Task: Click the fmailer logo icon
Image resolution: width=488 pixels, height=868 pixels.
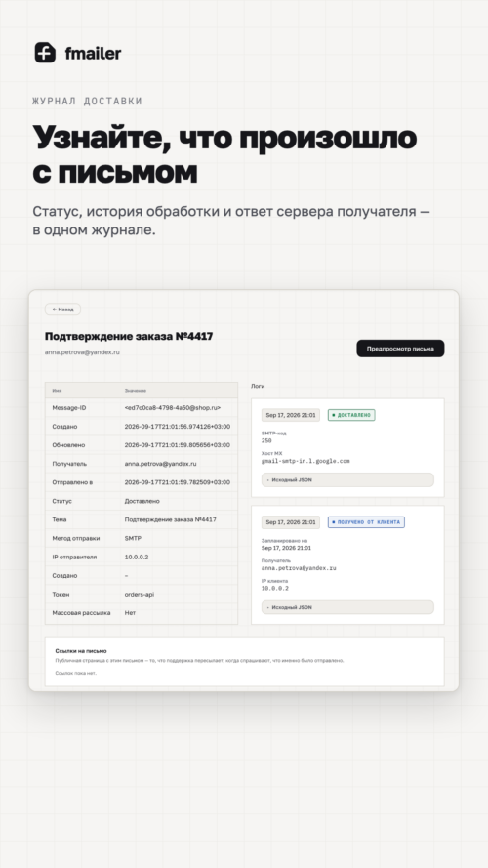Action: point(45,53)
